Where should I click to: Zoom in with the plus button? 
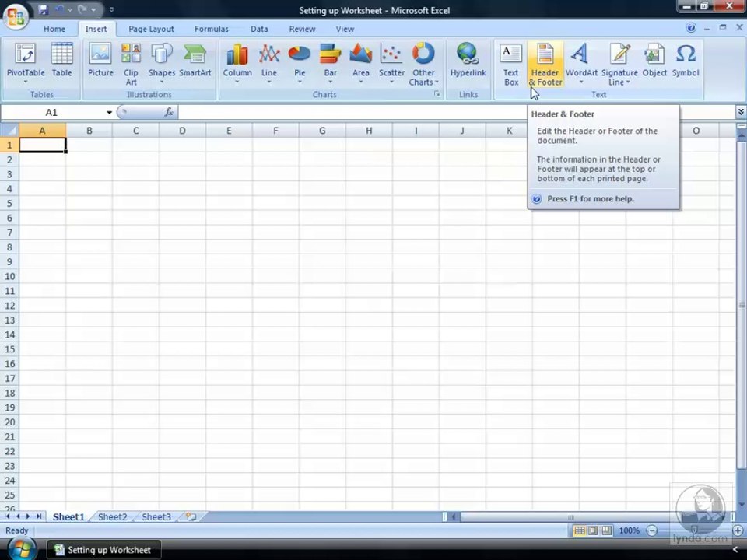[x=738, y=530]
